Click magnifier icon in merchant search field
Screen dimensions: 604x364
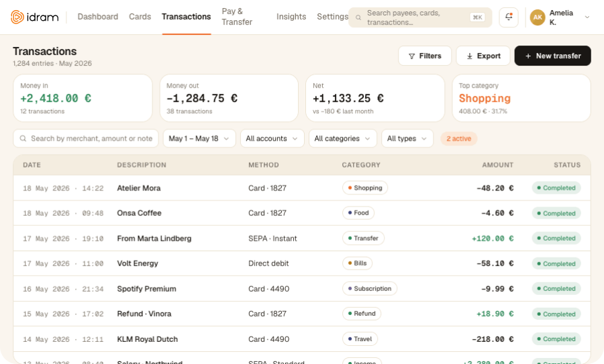(23, 139)
